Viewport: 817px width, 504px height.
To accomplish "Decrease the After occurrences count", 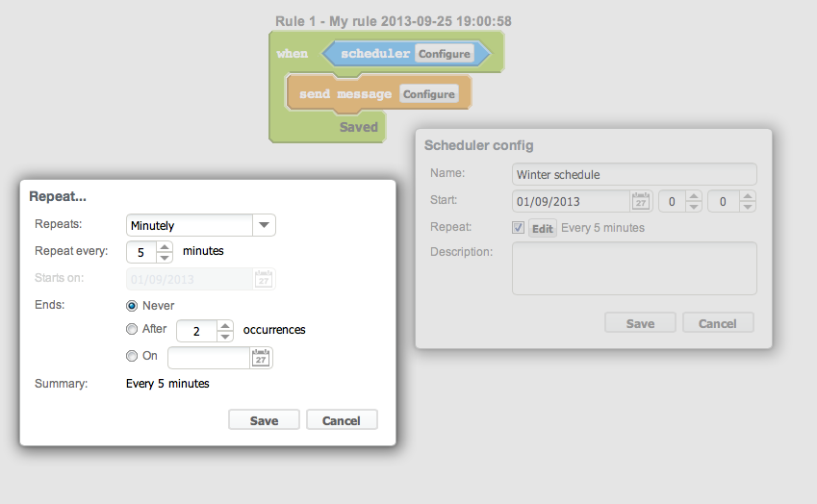I will tap(225, 337).
